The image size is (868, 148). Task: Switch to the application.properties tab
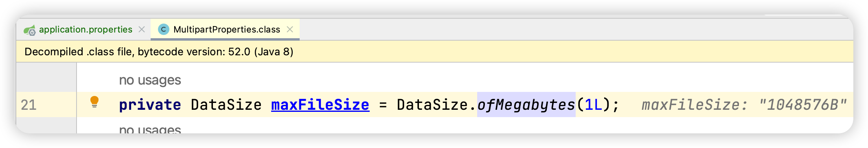click(85, 29)
